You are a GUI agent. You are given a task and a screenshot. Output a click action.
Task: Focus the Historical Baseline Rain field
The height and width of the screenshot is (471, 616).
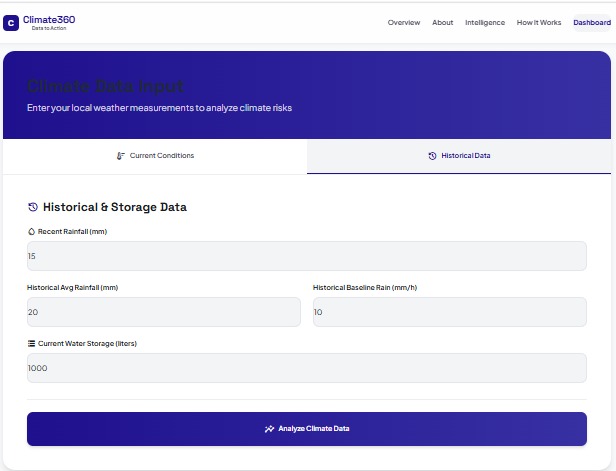[450, 312]
